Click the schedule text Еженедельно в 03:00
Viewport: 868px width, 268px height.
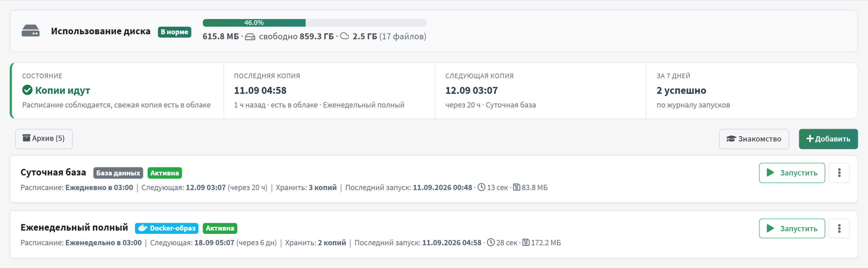click(104, 243)
